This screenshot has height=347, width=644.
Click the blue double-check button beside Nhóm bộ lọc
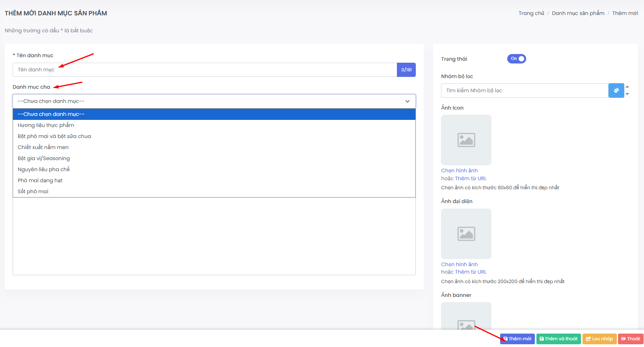click(x=616, y=91)
